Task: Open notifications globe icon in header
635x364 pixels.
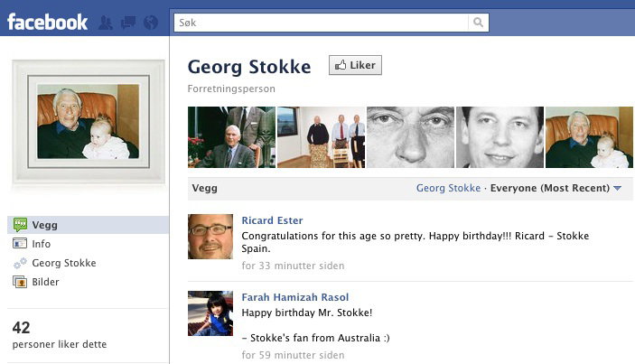Action: tap(151, 23)
